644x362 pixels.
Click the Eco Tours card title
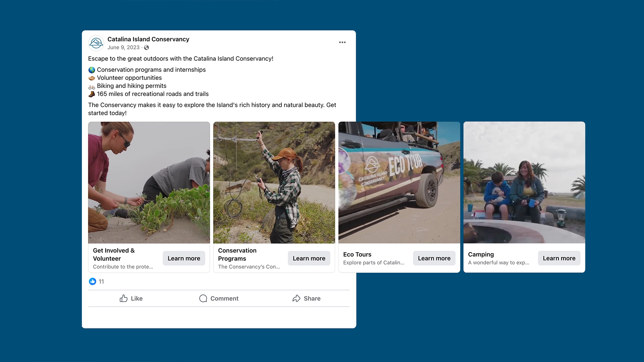(357, 254)
